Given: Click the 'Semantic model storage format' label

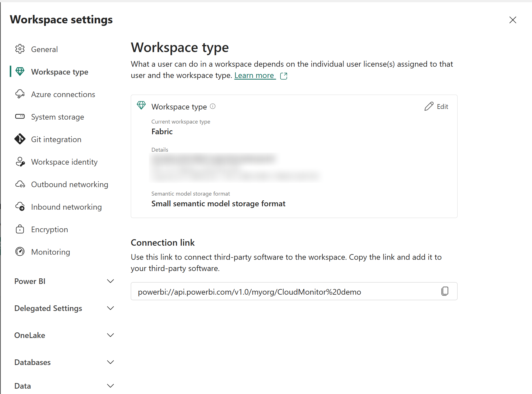Looking at the screenshot, I should pos(190,194).
